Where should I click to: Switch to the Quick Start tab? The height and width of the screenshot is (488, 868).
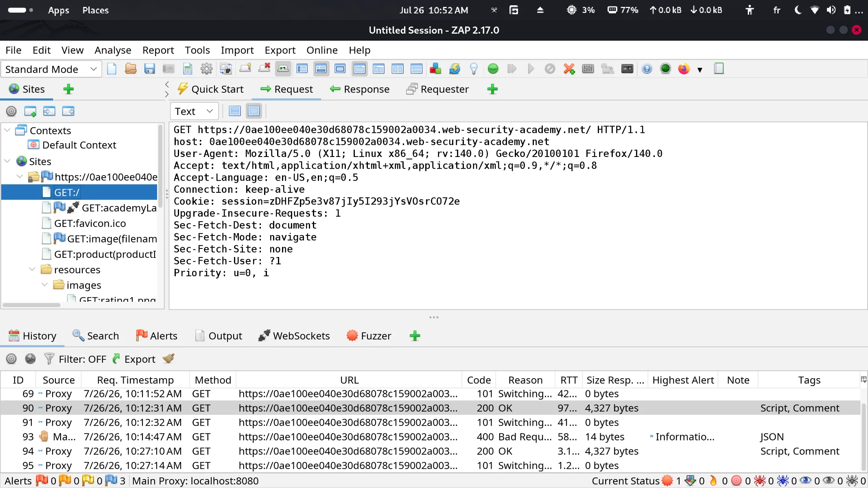tap(210, 89)
